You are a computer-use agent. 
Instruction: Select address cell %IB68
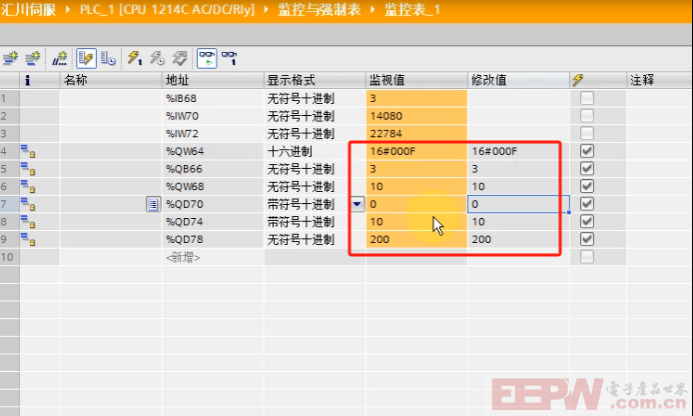(213, 98)
